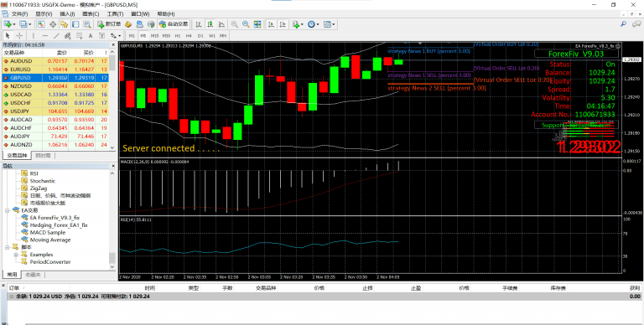The image size is (644, 325).
Task: Open the 显示(V) menu
Action: pos(44,14)
